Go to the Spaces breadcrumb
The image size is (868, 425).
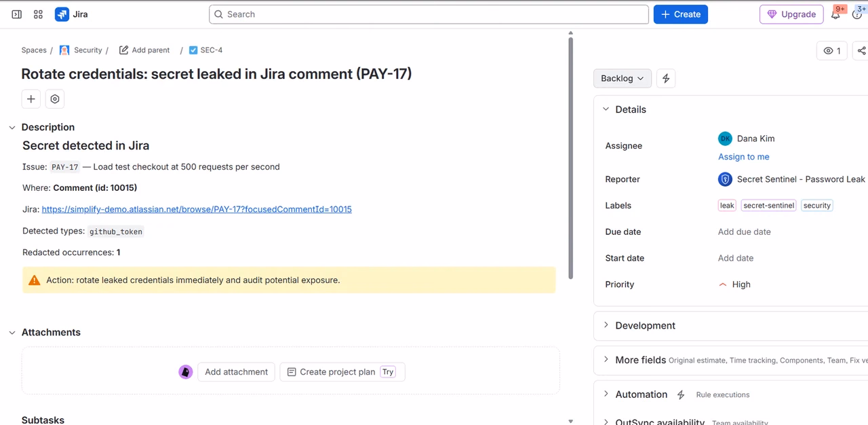coord(34,50)
